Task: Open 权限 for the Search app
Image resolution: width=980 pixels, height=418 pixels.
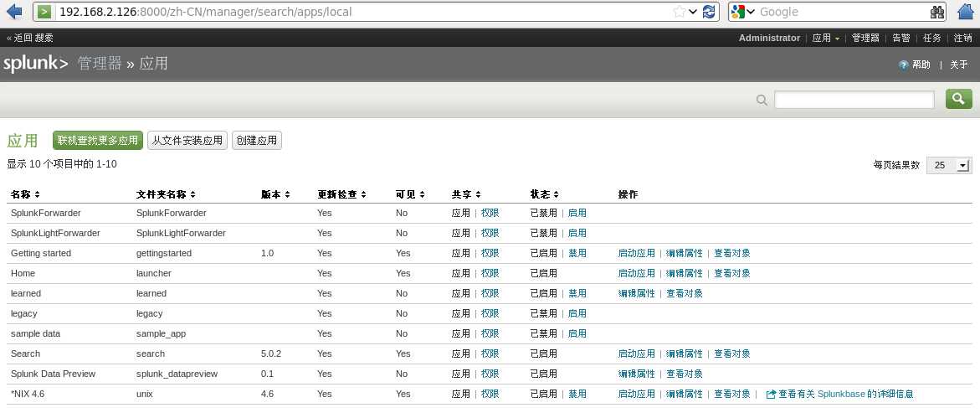Action: (490, 354)
